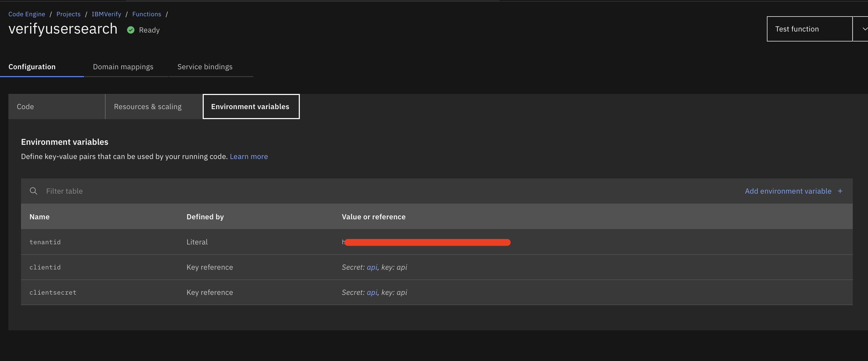Click the search magnifier icon

33,191
